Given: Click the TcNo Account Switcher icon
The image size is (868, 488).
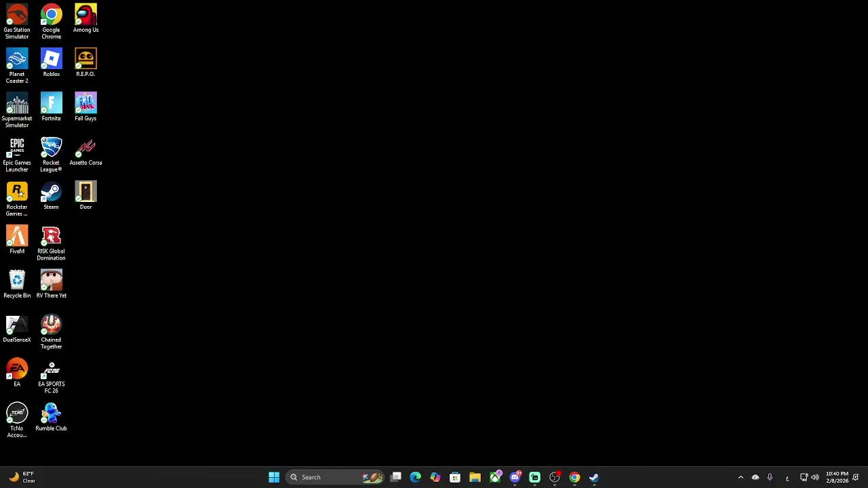Looking at the screenshot, I should click(x=17, y=420).
